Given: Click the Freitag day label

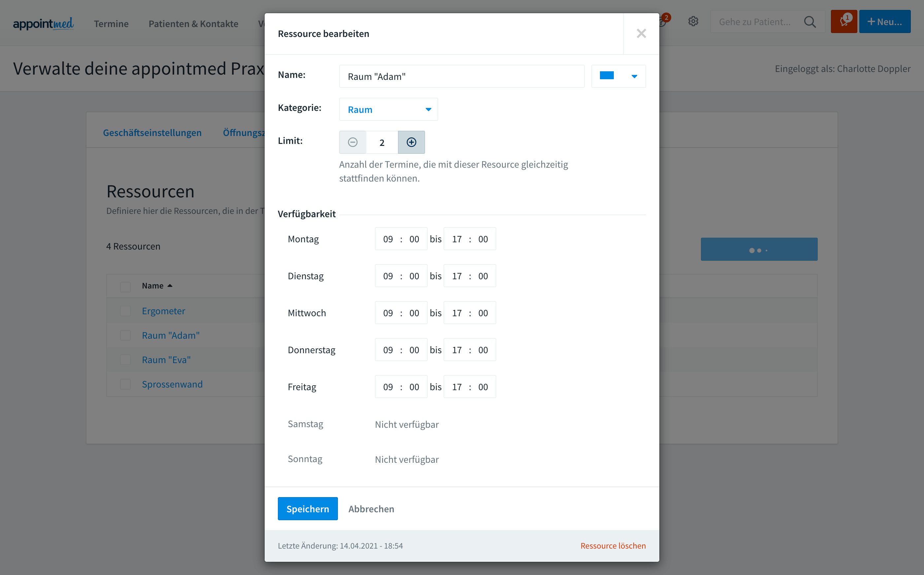Looking at the screenshot, I should pos(302,387).
